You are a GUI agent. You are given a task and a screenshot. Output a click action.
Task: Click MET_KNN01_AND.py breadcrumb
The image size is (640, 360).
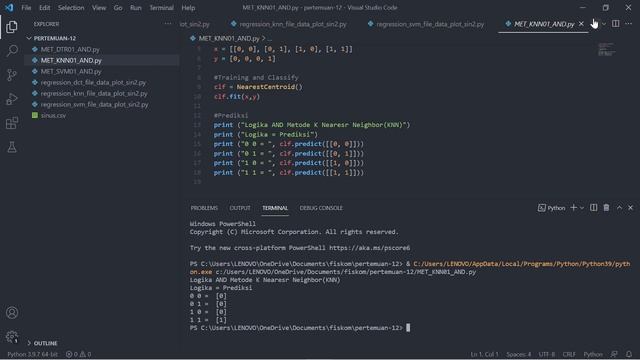(x=229, y=38)
